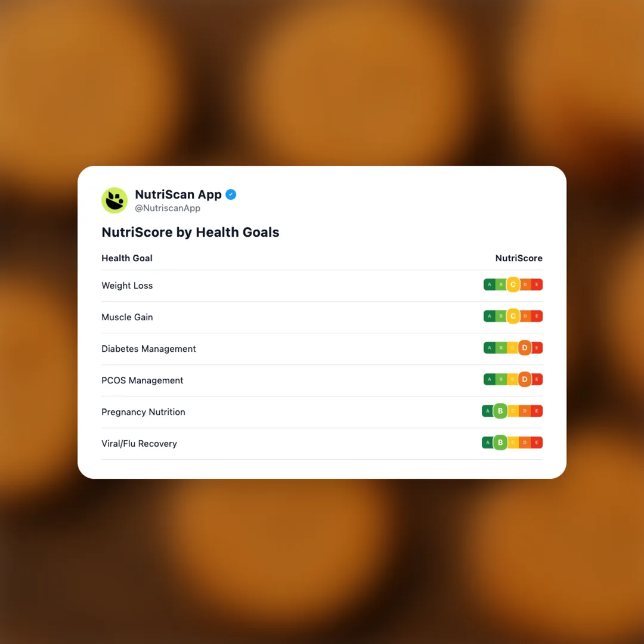Select the Viral/Flu Recovery row label
644x644 pixels.
[x=139, y=444]
